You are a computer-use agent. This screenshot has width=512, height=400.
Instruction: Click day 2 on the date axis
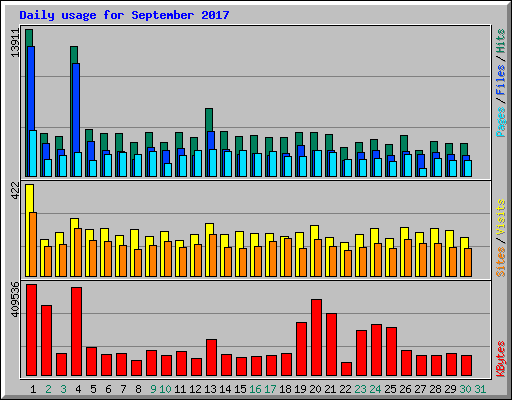pyautogui.click(x=48, y=389)
